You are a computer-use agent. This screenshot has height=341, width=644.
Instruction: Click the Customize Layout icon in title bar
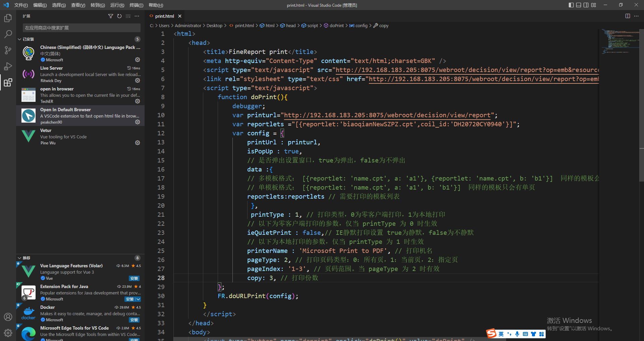pyautogui.click(x=594, y=5)
